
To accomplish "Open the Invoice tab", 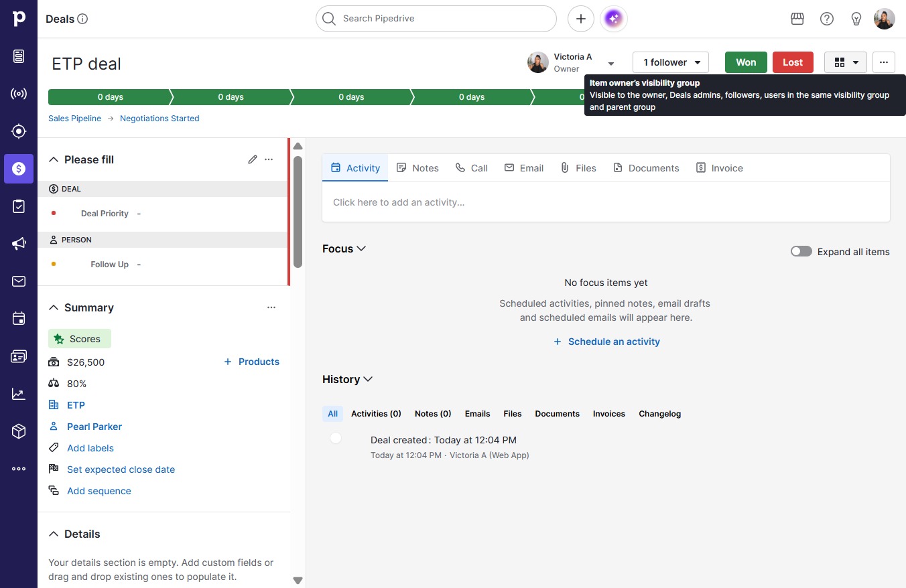I will 719,168.
